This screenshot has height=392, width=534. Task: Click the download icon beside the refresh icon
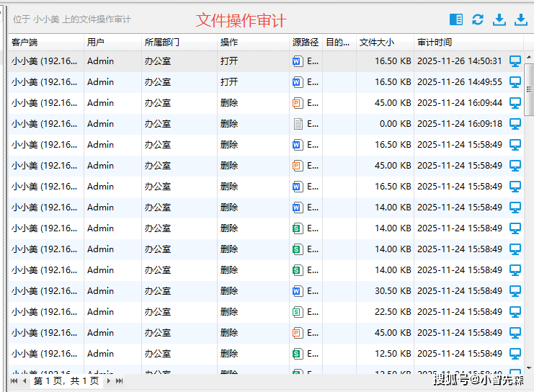(x=499, y=19)
